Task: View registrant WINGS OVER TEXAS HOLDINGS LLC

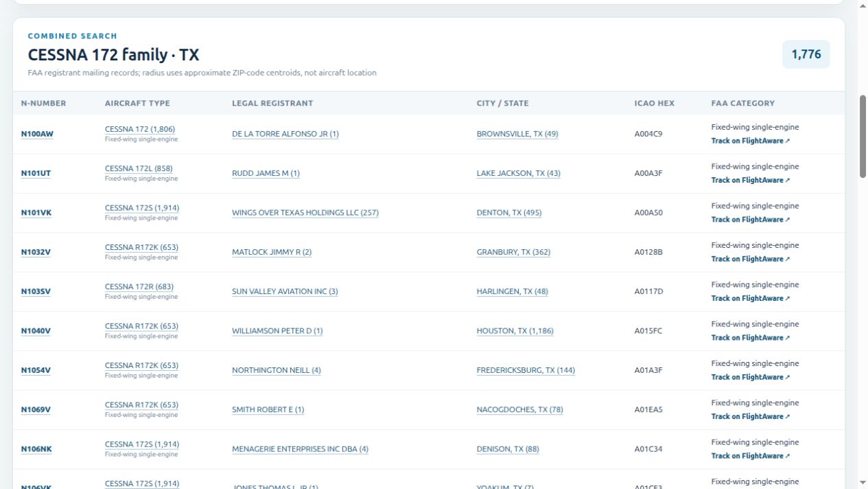Action: click(x=305, y=213)
